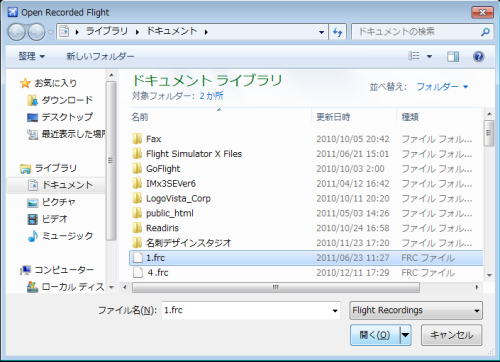
Task: Click the IMx3SEVer6 folder icon
Action: (x=137, y=183)
